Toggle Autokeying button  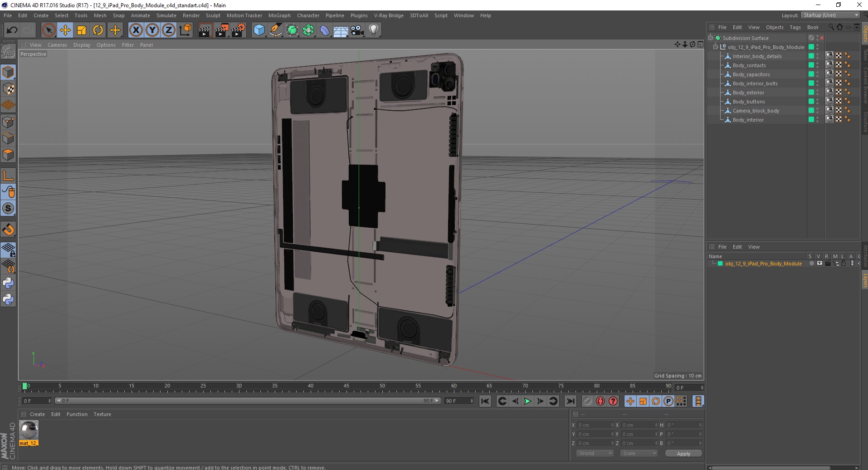(x=600, y=401)
